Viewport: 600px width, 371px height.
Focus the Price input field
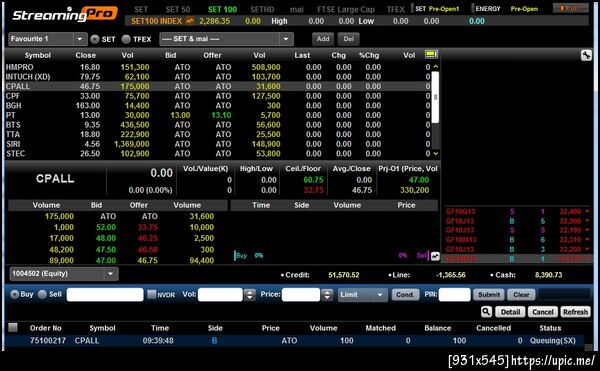pos(301,295)
